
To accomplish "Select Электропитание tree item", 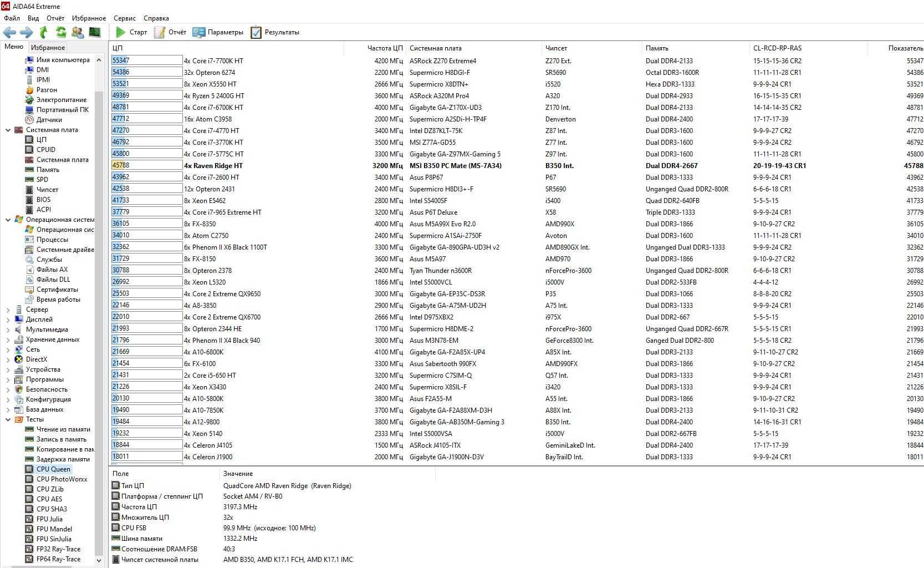I will tap(61, 100).
